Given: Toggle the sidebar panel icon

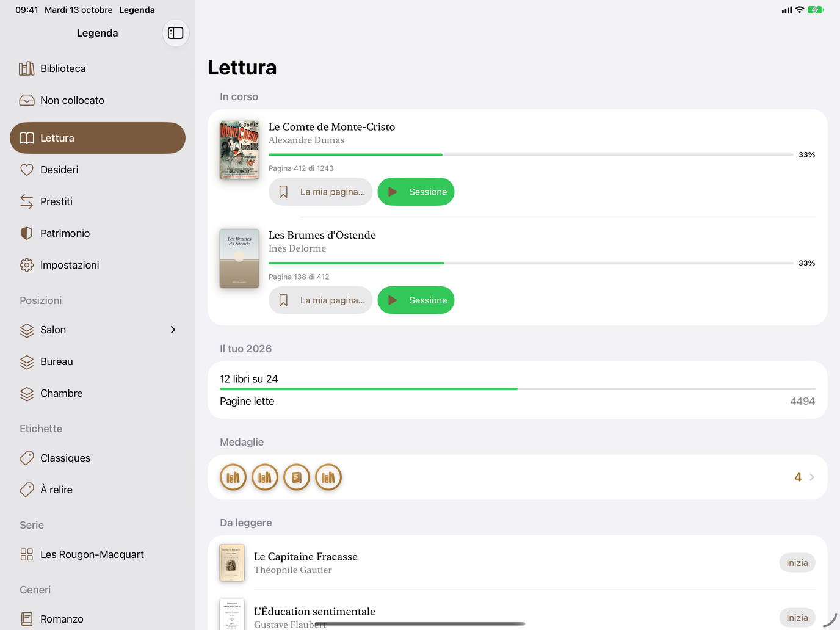Looking at the screenshot, I should (x=176, y=33).
